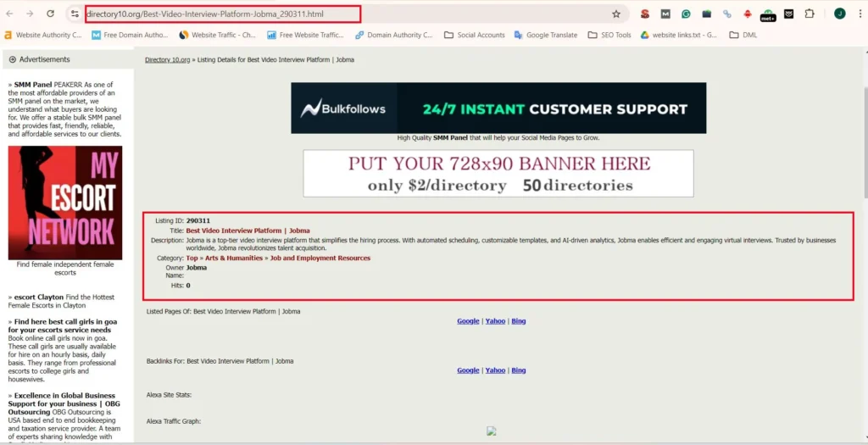Image resolution: width=868 pixels, height=445 pixels.
Task: Open Google Translate bookmark
Action: point(545,35)
